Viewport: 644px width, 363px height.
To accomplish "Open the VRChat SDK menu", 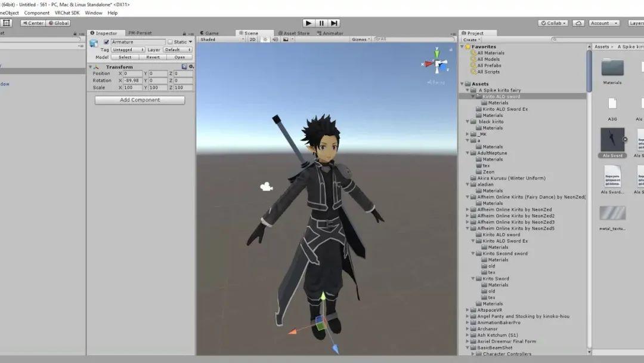I will pos(67,13).
